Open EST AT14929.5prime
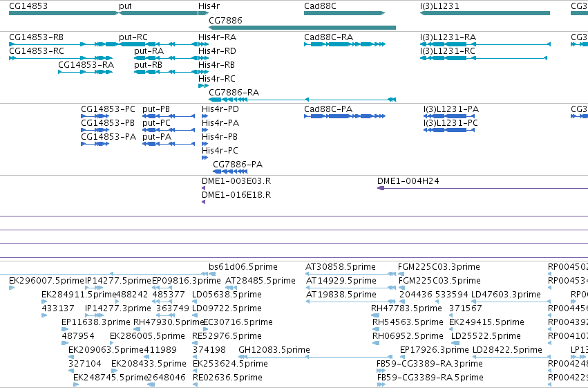This screenshot has height=388, width=588. tap(341, 281)
